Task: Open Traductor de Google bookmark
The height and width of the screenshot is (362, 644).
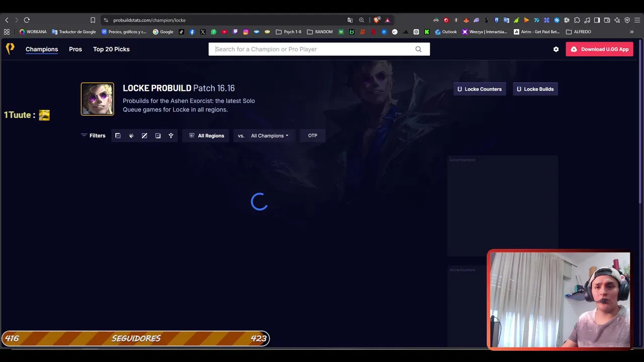Action: point(74,32)
